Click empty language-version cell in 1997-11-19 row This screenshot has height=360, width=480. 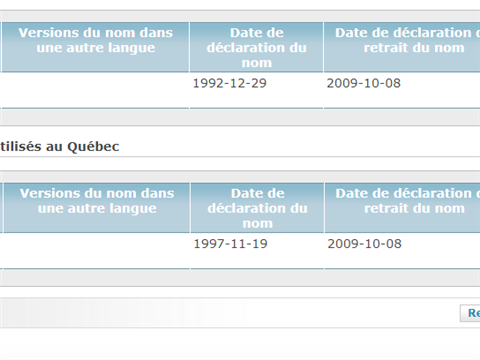[x=97, y=251]
